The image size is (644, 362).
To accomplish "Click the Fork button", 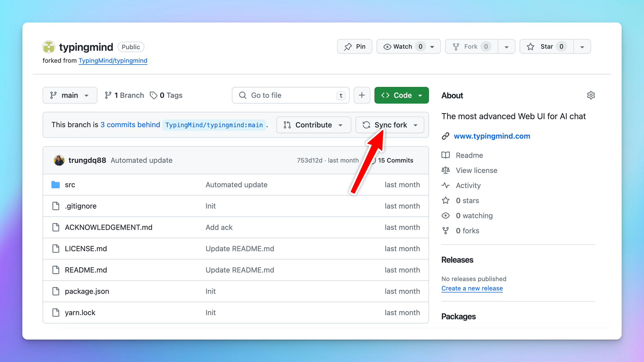I will (x=471, y=47).
